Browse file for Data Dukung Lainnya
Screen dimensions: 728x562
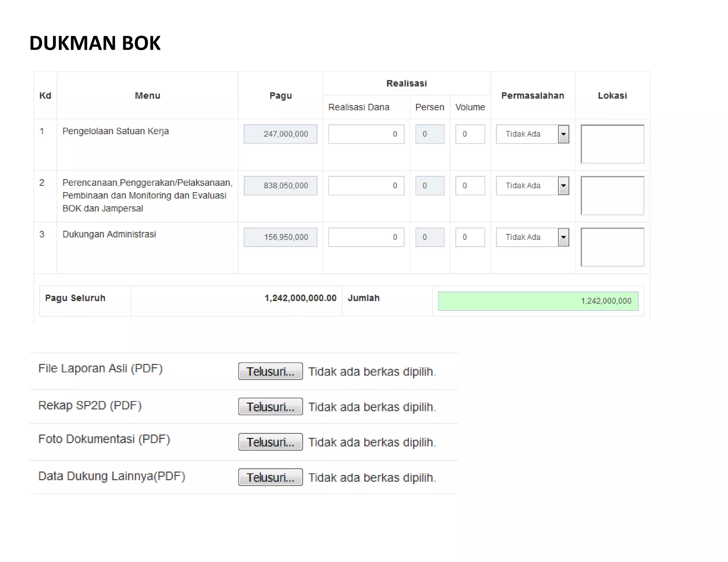270,477
